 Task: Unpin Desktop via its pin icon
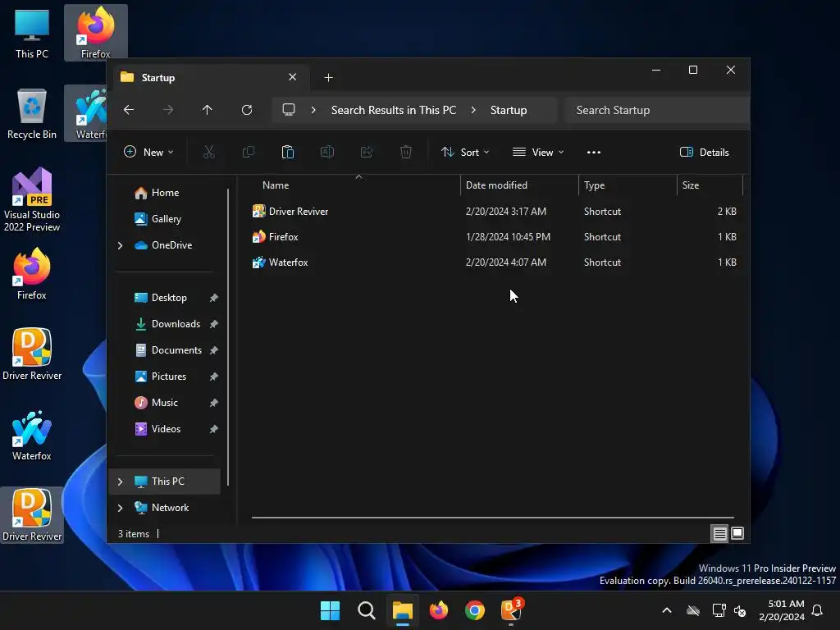click(x=214, y=298)
